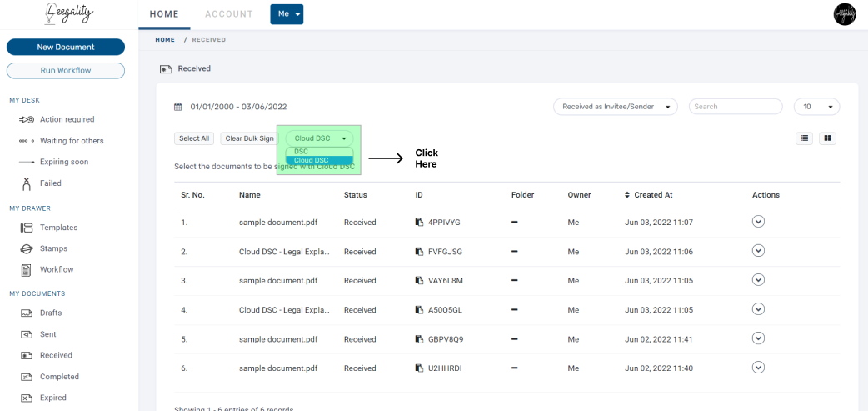This screenshot has width=868, height=411.
Task: Copy document ID VAY6L8M icon
Action: [419, 281]
